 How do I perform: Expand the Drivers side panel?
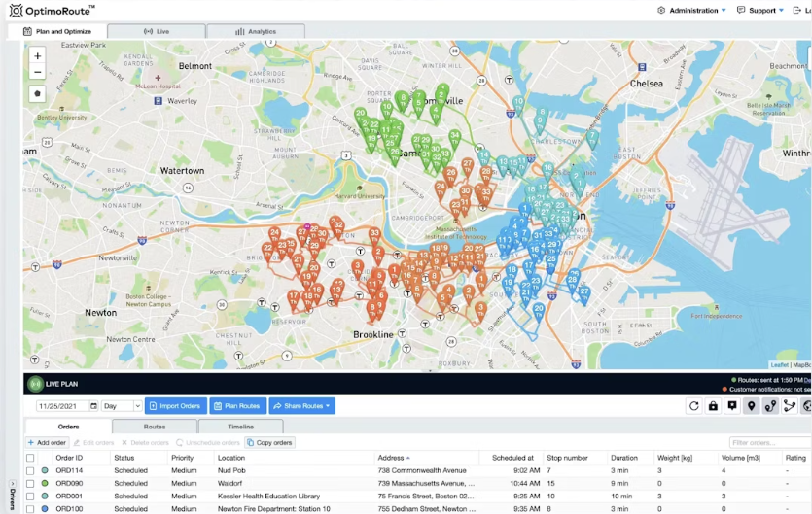(x=12, y=496)
